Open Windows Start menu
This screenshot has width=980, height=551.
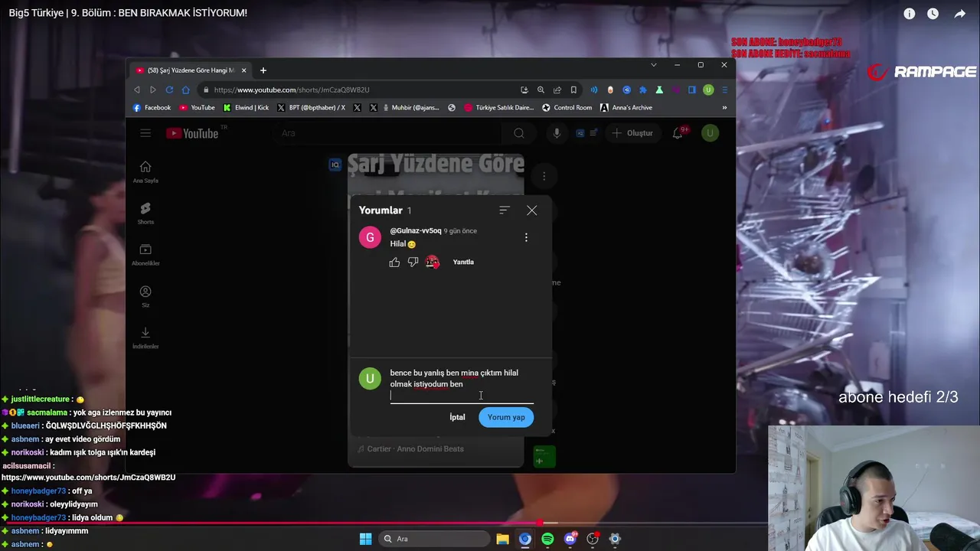(365, 539)
